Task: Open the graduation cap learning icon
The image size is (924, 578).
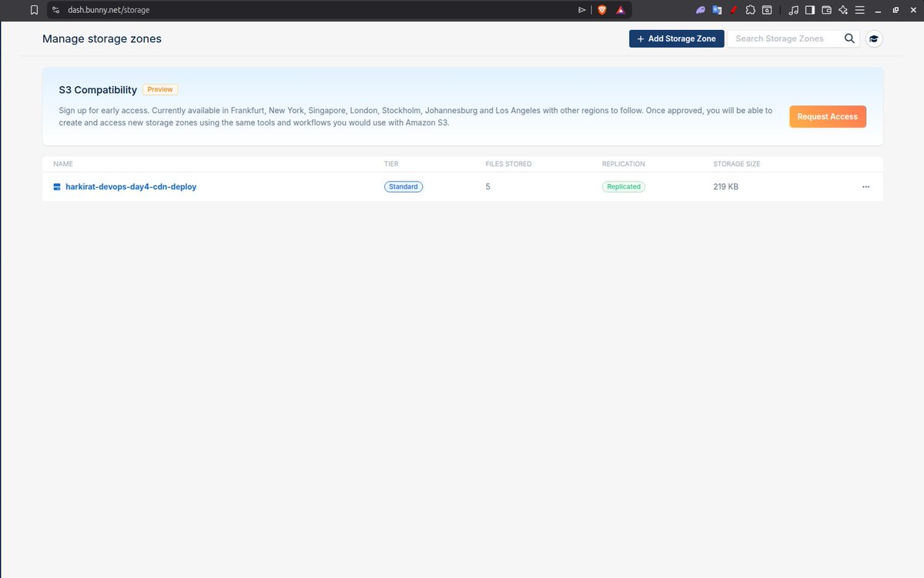Action: coord(873,39)
